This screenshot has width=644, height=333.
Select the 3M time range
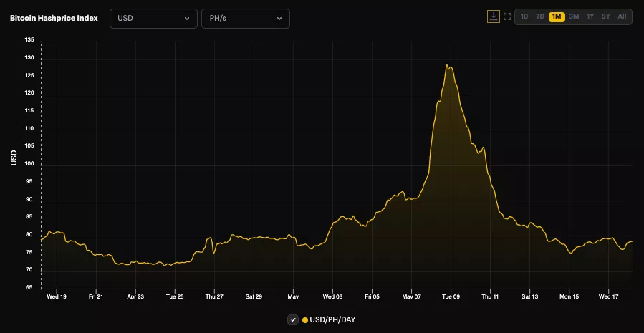(574, 16)
